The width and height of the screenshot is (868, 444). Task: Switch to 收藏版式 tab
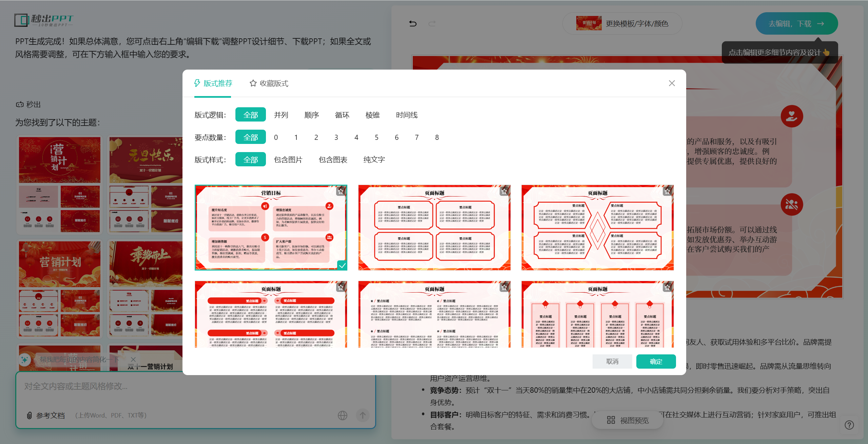(269, 84)
